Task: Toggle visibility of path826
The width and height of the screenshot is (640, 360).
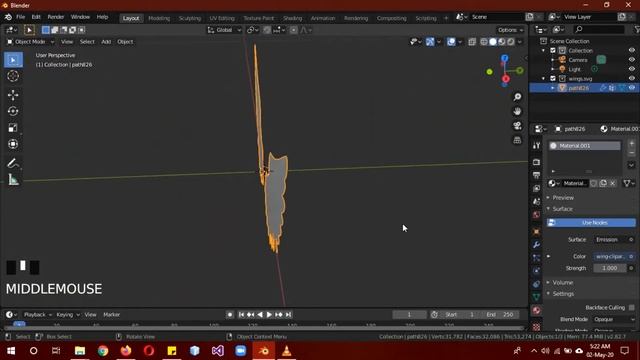Action: click(x=632, y=88)
